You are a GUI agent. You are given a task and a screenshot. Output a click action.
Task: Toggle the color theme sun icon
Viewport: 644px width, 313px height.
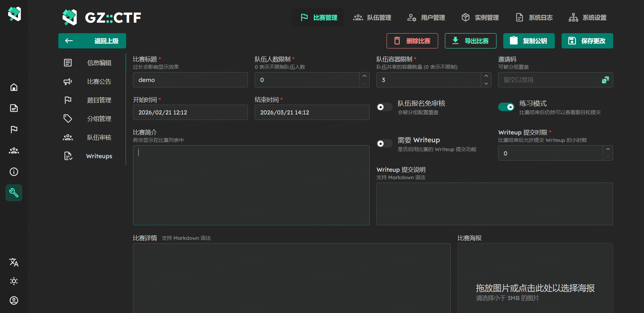click(x=14, y=281)
